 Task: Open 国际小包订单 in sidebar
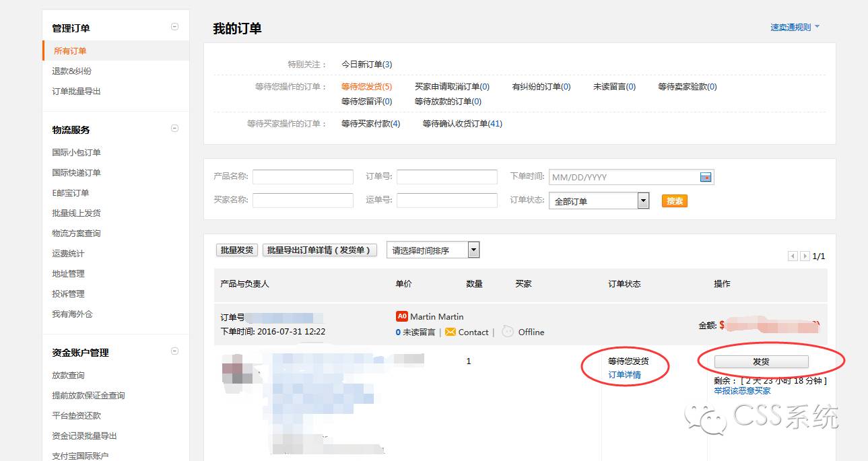click(x=76, y=153)
